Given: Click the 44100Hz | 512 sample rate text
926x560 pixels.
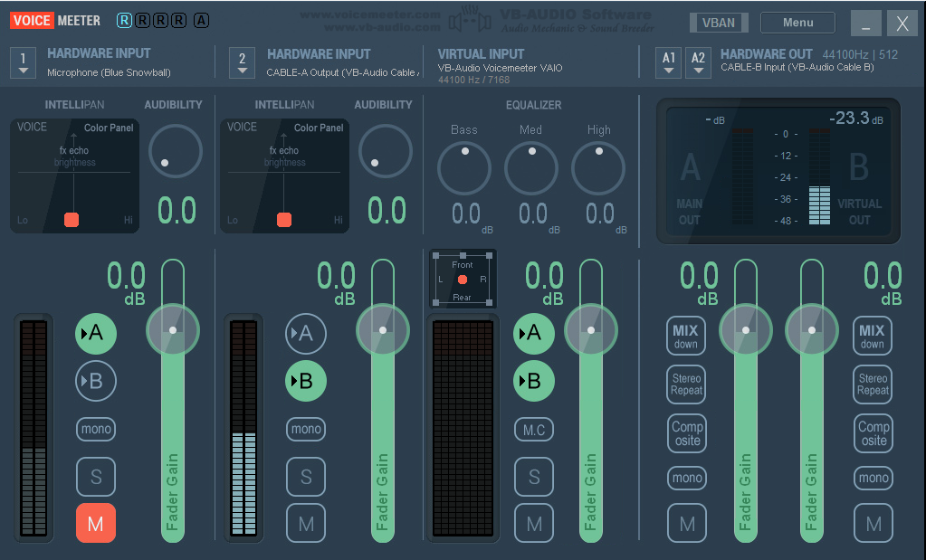Looking at the screenshot, I should point(860,54).
